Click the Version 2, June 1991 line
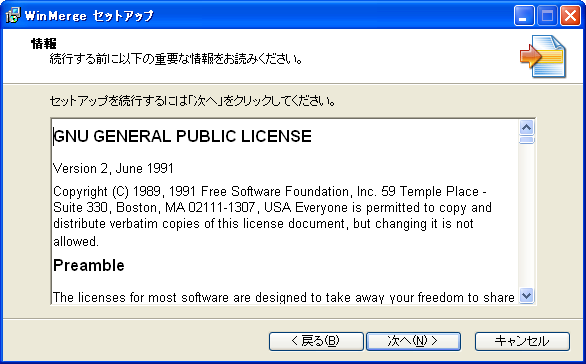This screenshot has width=586, height=364. (x=113, y=169)
